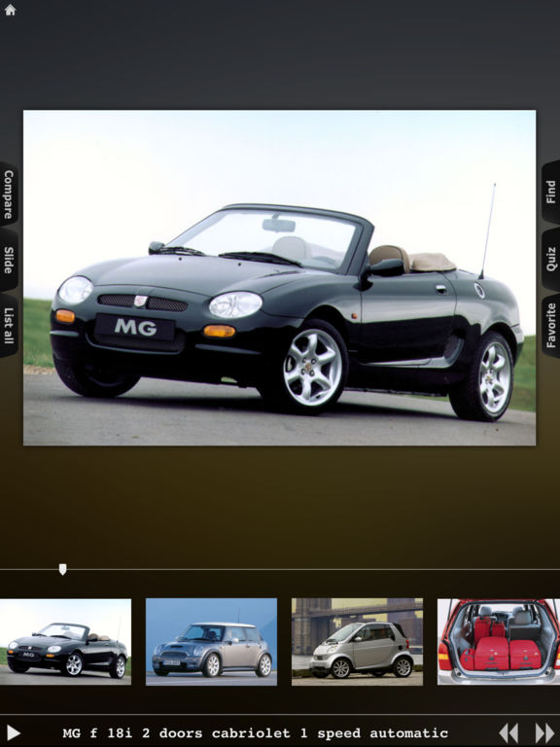Select the red luggage trunk thumbnail
This screenshot has width=560, height=747.
(499, 642)
